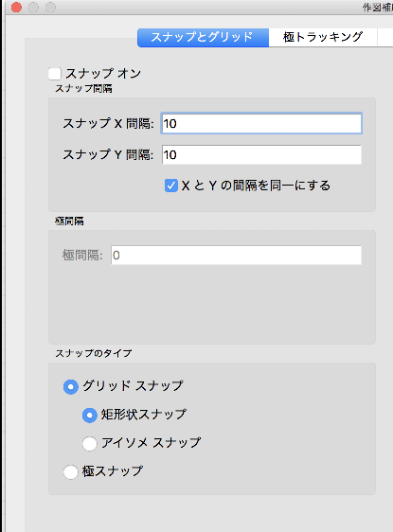
Task: Click the disabled 極間隔 value field
Action: (236, 256)
